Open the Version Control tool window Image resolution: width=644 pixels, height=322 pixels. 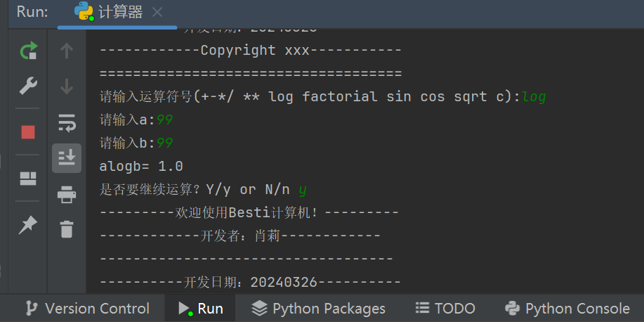coord(87,309)
